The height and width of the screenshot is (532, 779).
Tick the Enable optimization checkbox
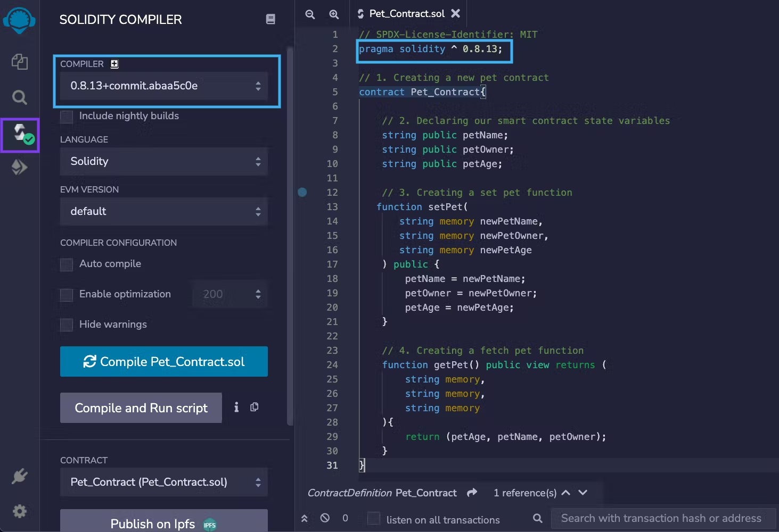tap(67, 295)
